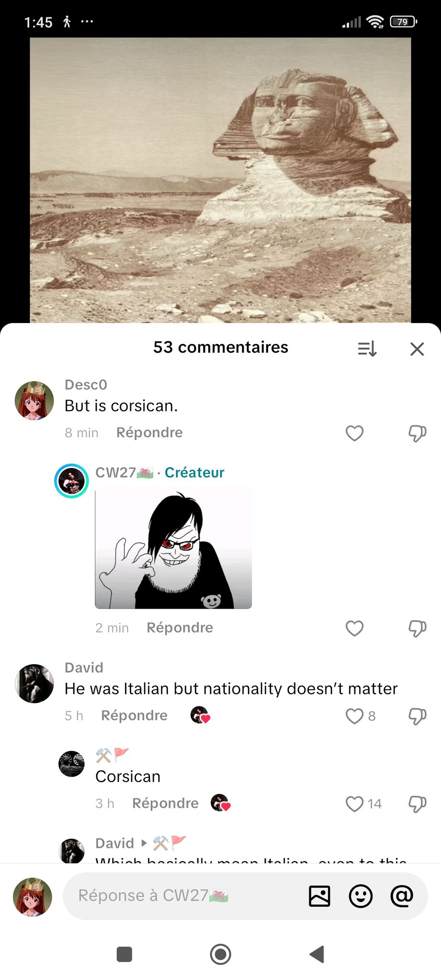Viewport: 441px width, 980px height.
Task: Like CW27's sticker reply
Action: click(354, 628)
